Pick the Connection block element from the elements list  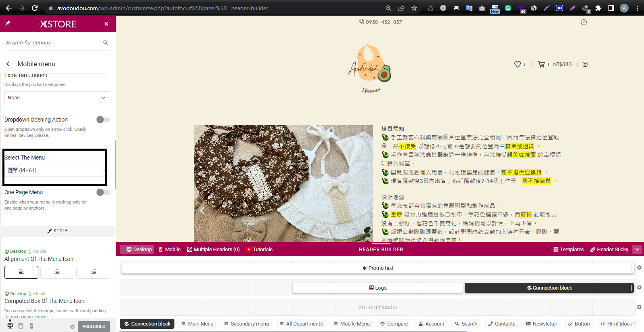click(x=147, y=324)
